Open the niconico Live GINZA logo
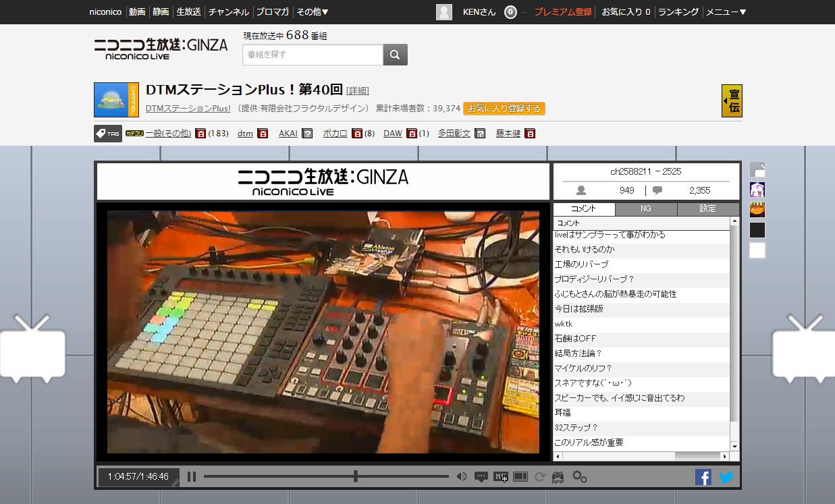This screenshot has height=504, width=835. (x=161, y=48)
